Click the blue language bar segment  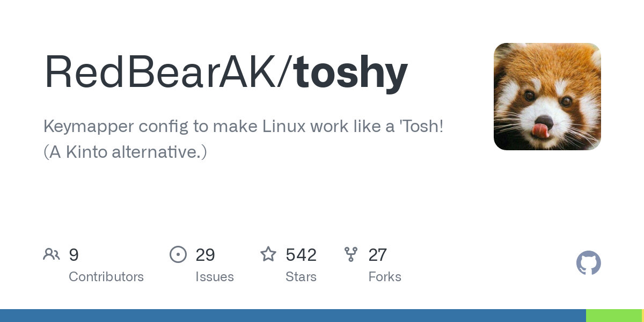tap(293, 316)
